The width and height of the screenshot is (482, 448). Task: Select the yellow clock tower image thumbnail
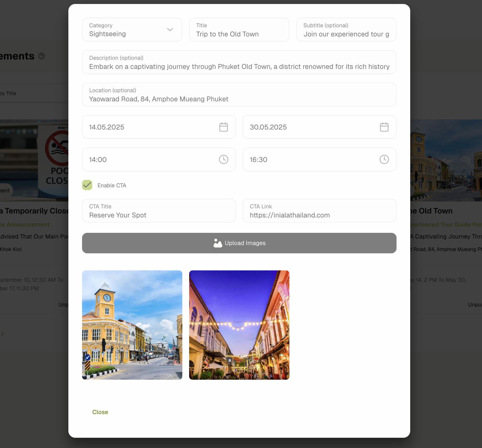[132, 325]
